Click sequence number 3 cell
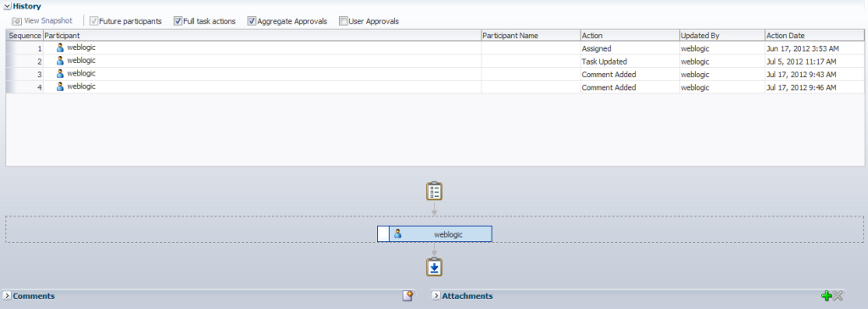Screen dimensions: 868x309 click(25, 75)
